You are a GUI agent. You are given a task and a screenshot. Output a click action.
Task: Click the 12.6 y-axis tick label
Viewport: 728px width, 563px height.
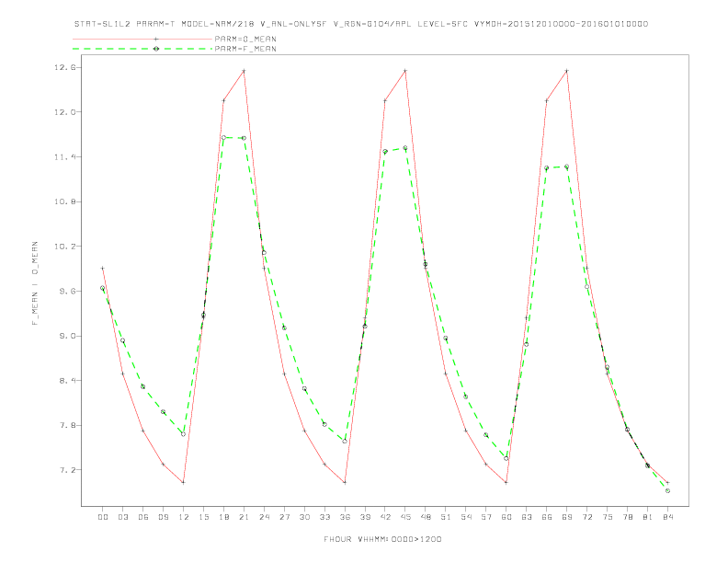point(64,67)
